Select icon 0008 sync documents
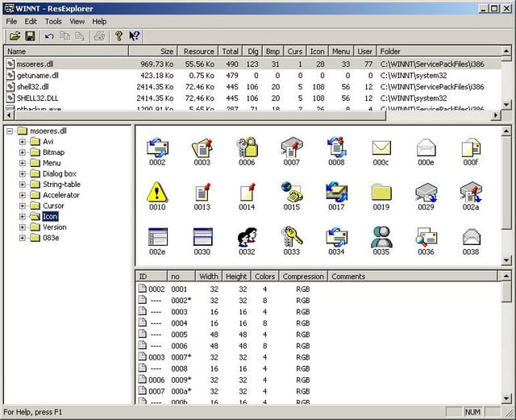 (336, 152)
